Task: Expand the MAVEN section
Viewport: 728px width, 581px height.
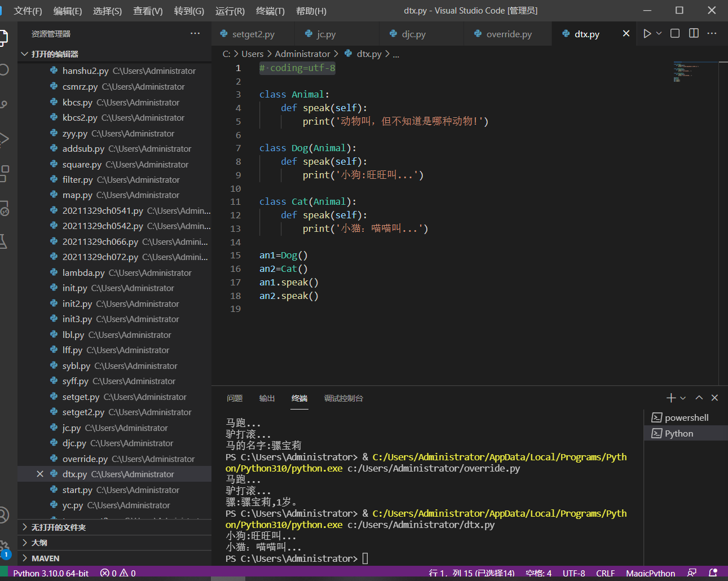Action: (x=45, y=558)
